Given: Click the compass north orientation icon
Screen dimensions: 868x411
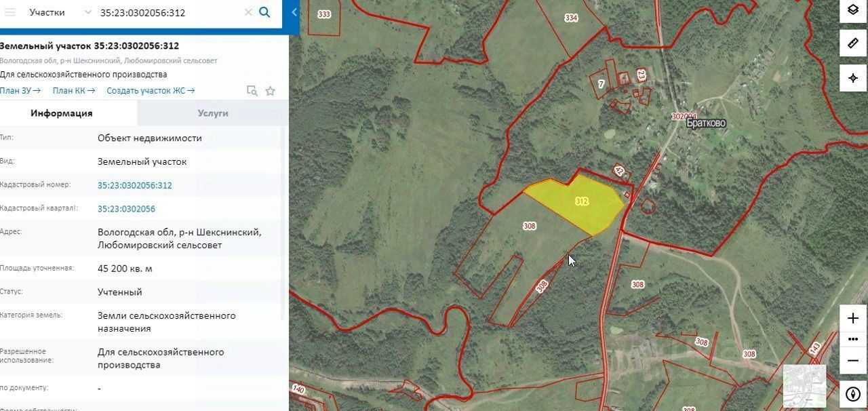Looking at the screenshot, I should pos(853,394).
